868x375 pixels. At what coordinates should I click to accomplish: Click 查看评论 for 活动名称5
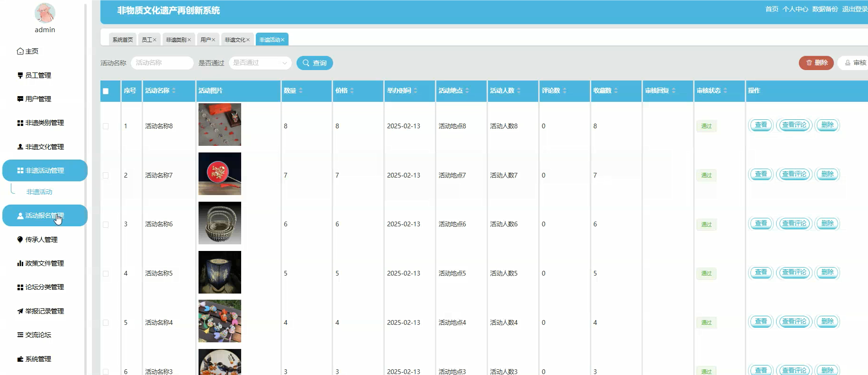pyautogui.click(x=795, y=272)
